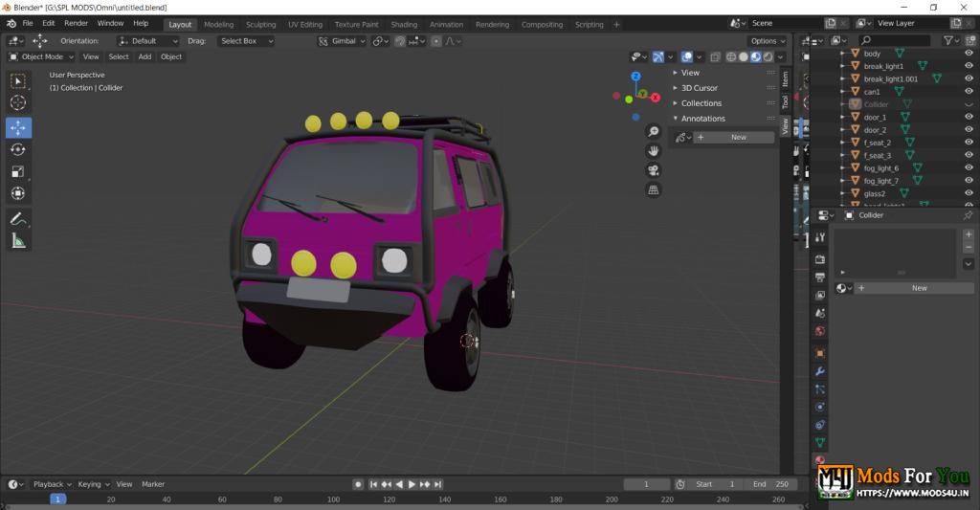The width and height of the screenshot is (980, 510).
Task: Choose the Move tool
Action: (x=18, y=127)
